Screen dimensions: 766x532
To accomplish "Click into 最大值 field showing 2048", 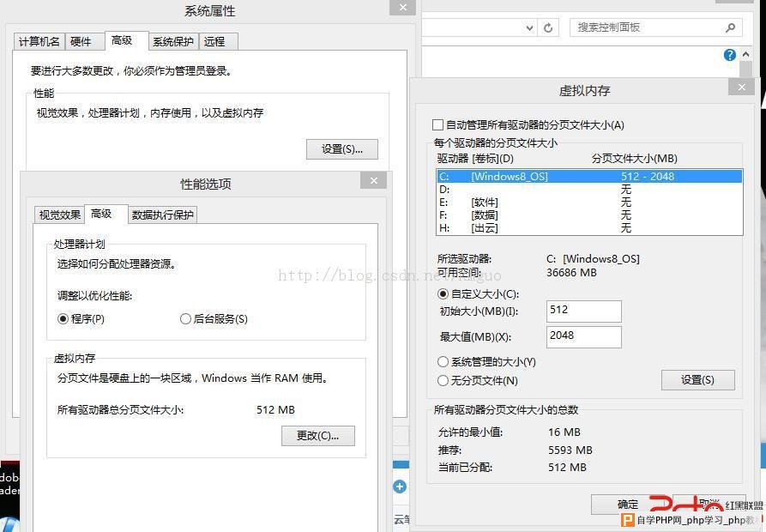I will click(584, 337).
